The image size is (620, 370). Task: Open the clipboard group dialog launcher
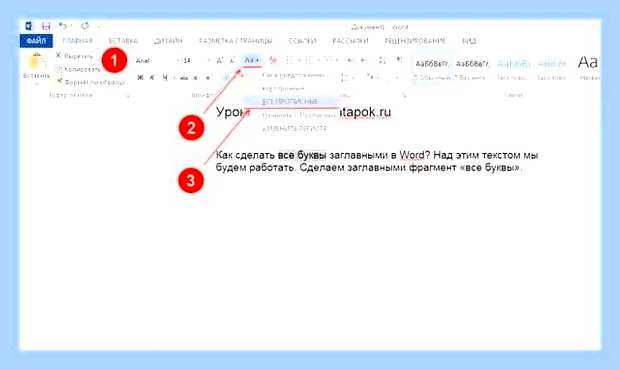tap(128, 95)
